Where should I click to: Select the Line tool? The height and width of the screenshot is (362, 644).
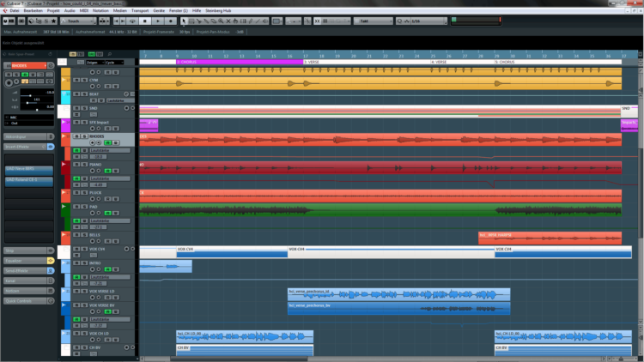click(258, 21)
